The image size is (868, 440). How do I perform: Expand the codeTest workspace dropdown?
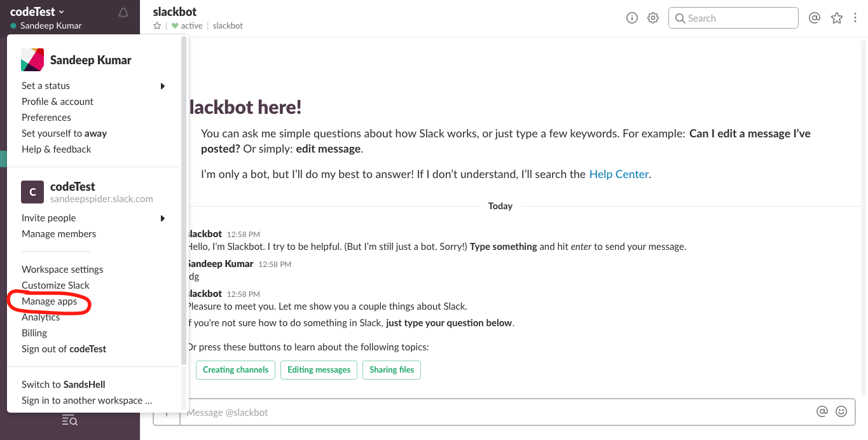click(x=38, y=11)
